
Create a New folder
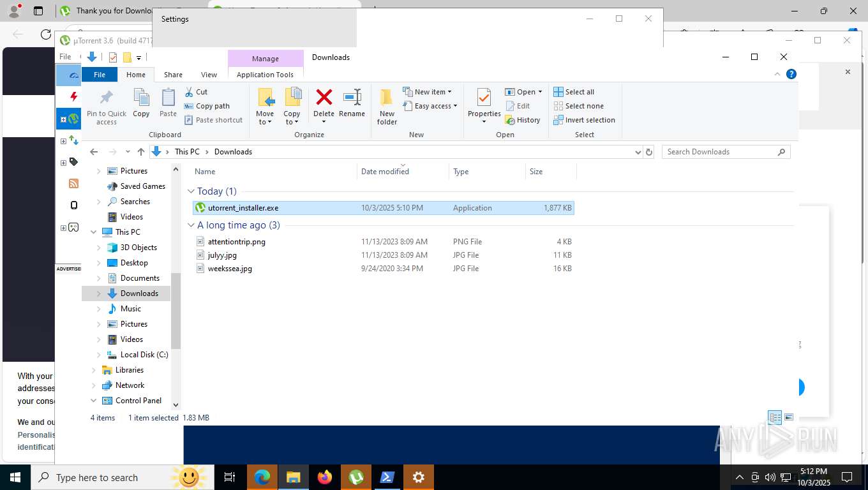(x=387, y=107)
